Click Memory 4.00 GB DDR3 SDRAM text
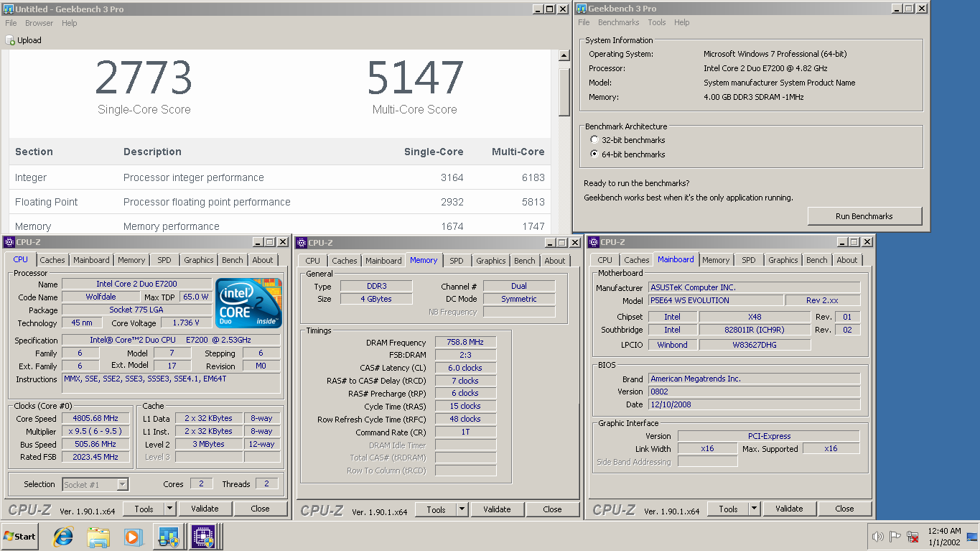The width and height of the screenshot is (980, 551). point(754,97)
